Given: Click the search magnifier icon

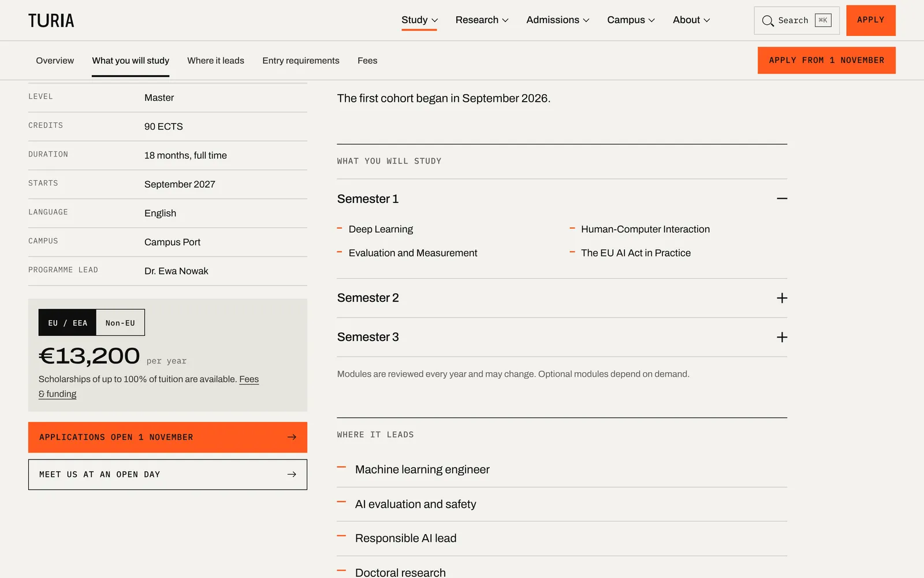Looking at the screenshot, I should click(x=767, y=21).
